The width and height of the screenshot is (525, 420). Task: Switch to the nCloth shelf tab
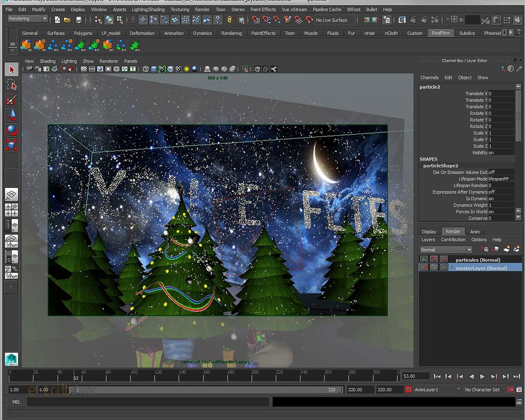point(391,33)
